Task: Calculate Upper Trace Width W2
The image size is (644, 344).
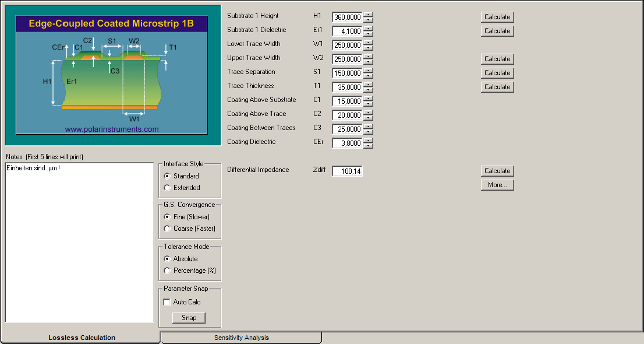Action: tap(497, 59)
